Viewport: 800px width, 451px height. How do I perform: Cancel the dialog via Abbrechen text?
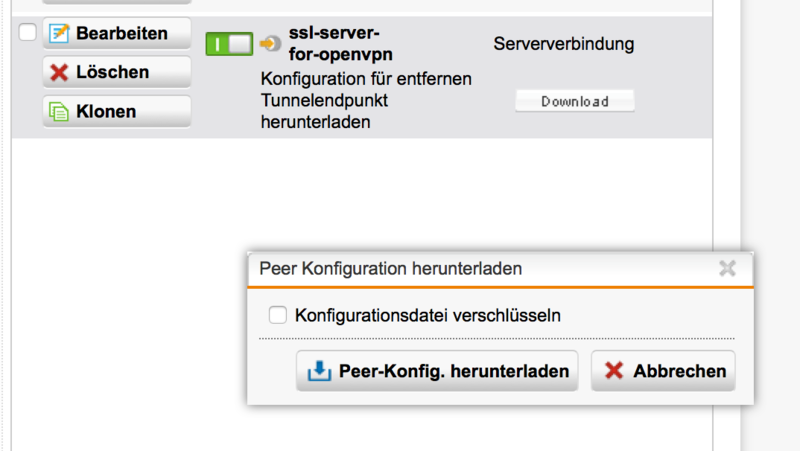point(679,371)
